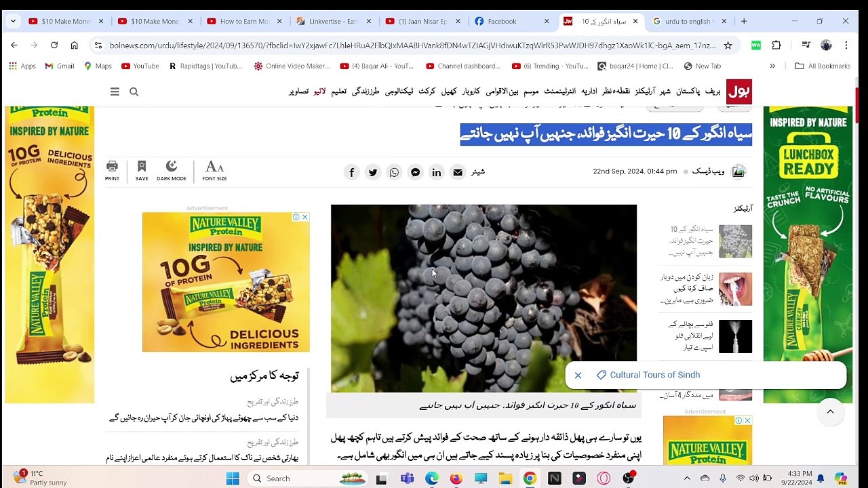Open the taskbar weather widget showing 11°C
The height and width of the screenshot is (488, 868).
point(41,478)
